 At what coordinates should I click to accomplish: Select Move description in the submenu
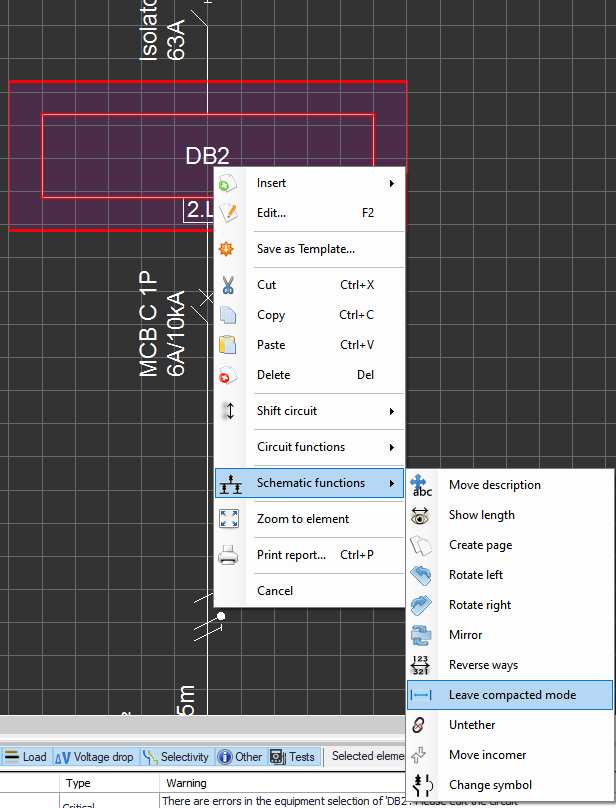tap(510, 485)
